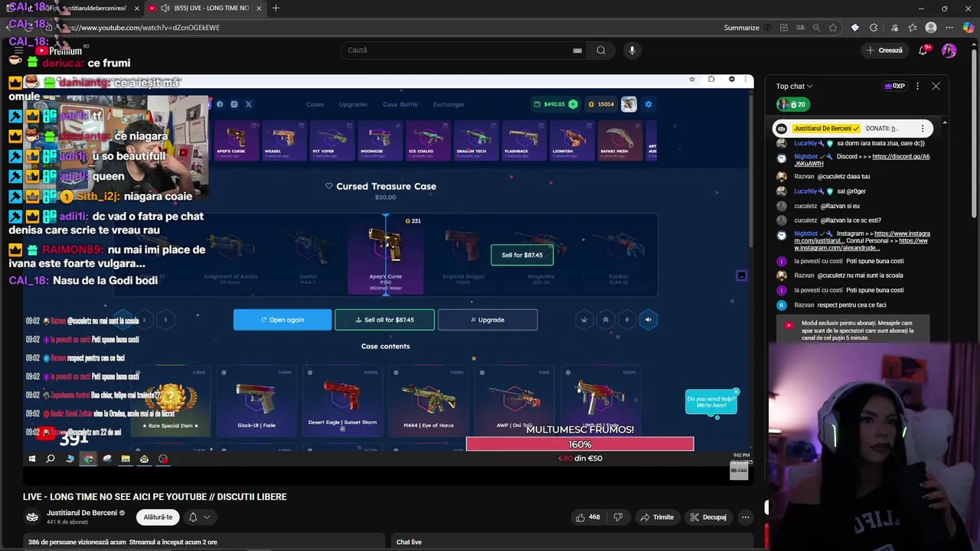Expand the Top chat dropdown

point(794,86)
